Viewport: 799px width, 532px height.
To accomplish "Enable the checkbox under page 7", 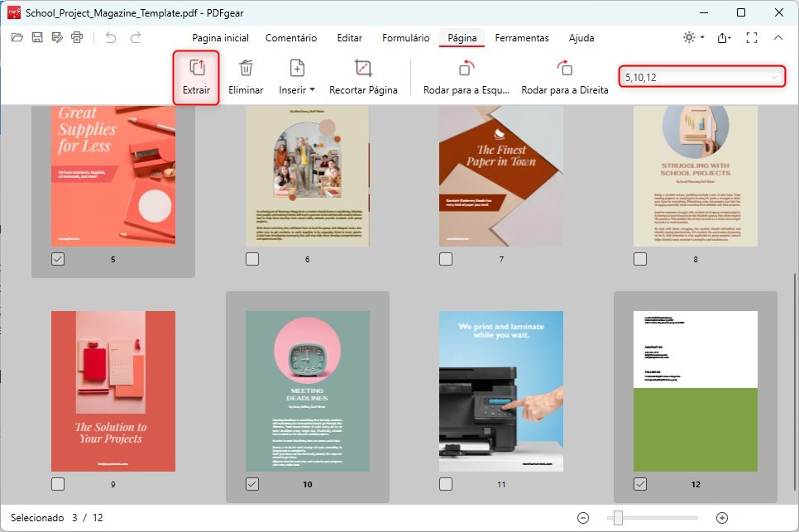I will [445, 259].
